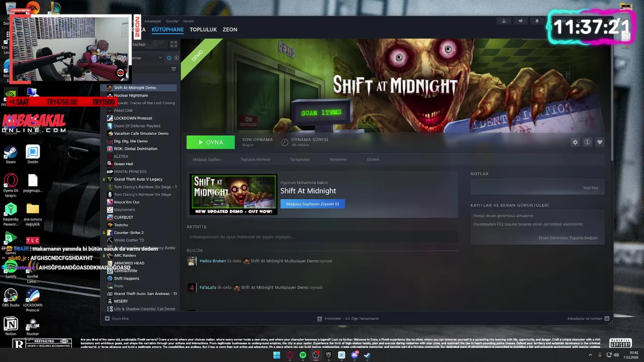Viewport: 644px width, 362px height.
Task: Open game settings gear icon
Action: coord(575,142)
